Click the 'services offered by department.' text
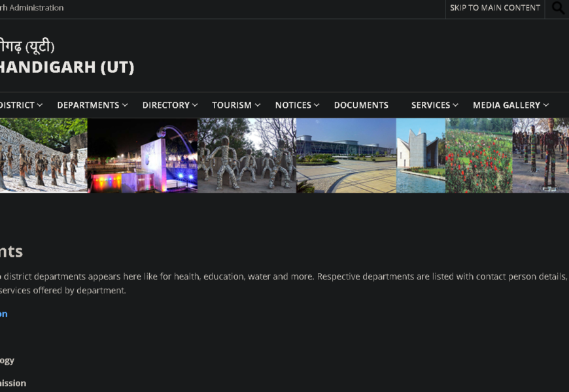 point(63,291)
